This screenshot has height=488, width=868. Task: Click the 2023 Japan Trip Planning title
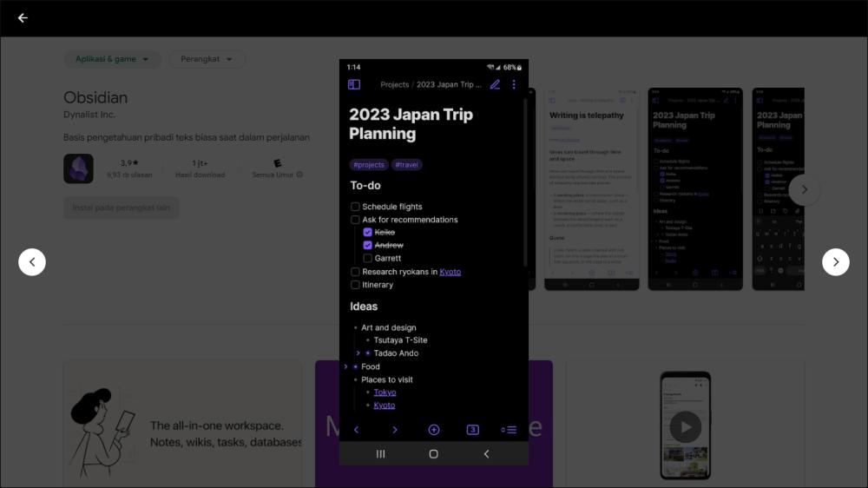[411, 124]
